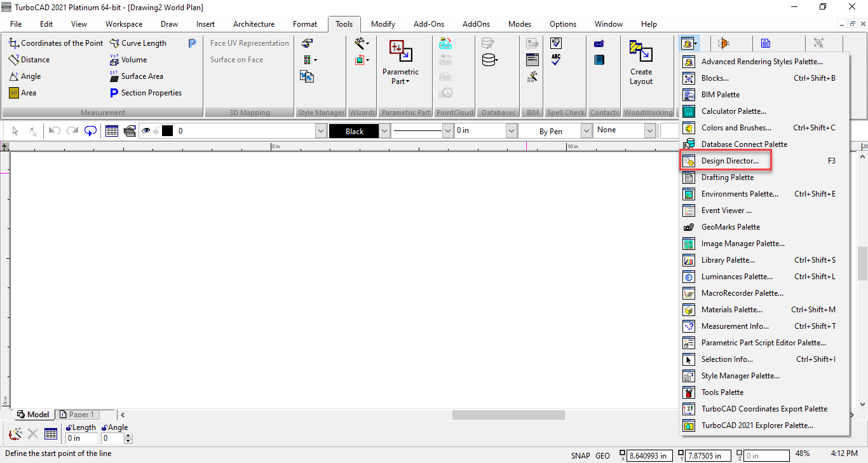Choose Blocks palette menu entry

[x=764, y=78]
